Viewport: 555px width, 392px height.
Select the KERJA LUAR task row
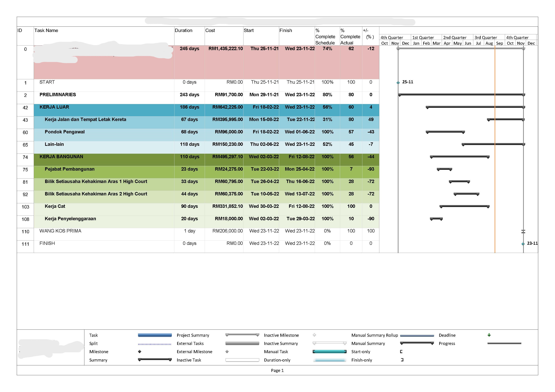pos(198,110)
